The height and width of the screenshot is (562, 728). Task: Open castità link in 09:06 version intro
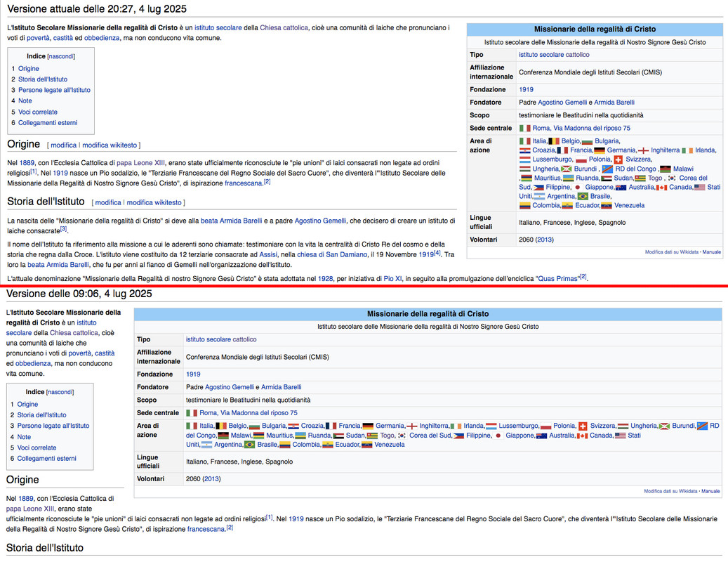click(105, 353)
